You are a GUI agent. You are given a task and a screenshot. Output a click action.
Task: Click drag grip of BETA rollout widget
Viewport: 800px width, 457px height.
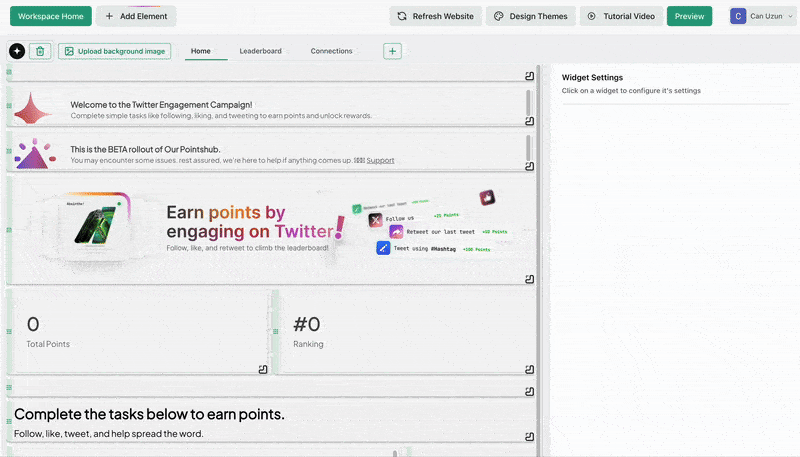[x=9, y=151]
